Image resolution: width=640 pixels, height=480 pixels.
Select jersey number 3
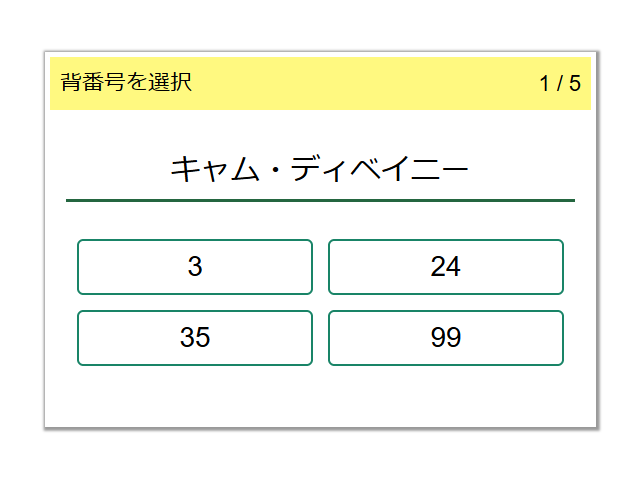195,267
